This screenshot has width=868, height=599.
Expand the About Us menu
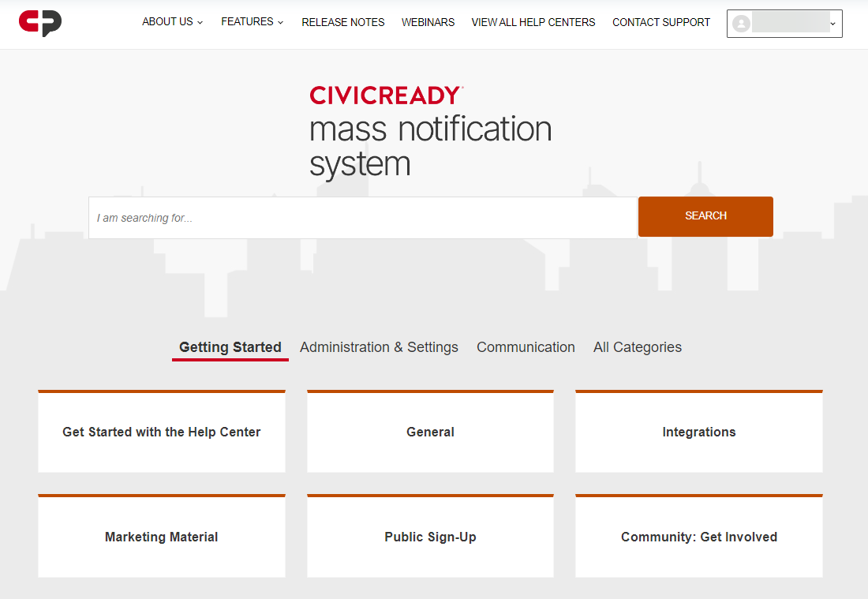[172, 21]
